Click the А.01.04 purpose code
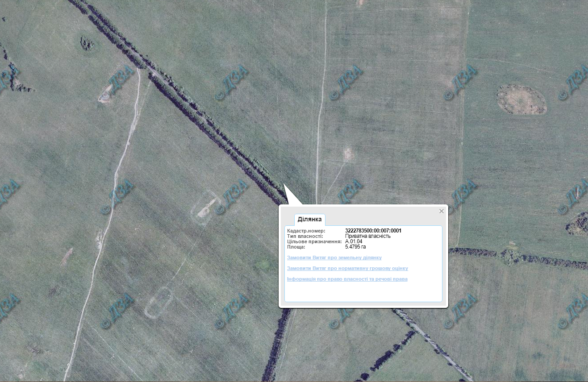588x382 pixels. [354, 241]
